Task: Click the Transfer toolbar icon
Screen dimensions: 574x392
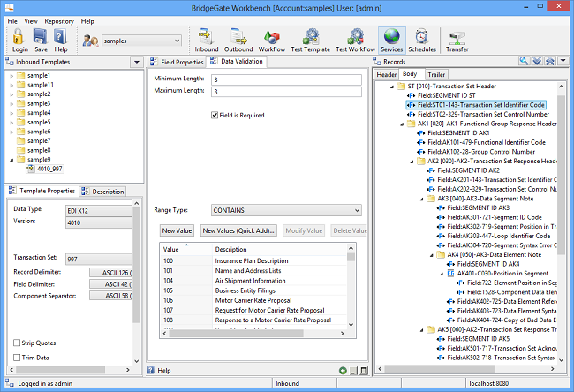Action: pos(457,37)
